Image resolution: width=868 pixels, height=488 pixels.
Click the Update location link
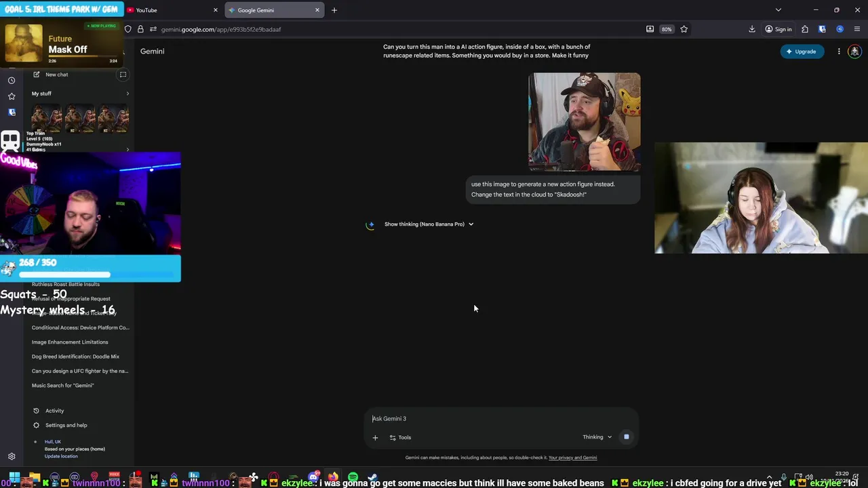coord(61,456)
